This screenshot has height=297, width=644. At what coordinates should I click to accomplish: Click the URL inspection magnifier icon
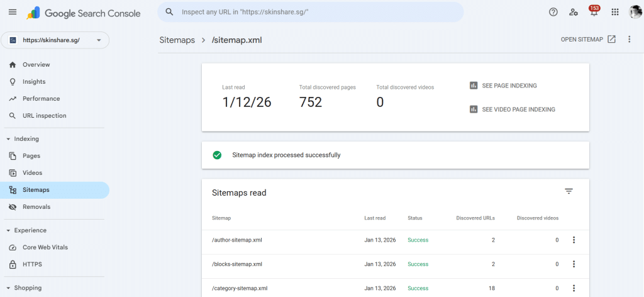point(13,116)
